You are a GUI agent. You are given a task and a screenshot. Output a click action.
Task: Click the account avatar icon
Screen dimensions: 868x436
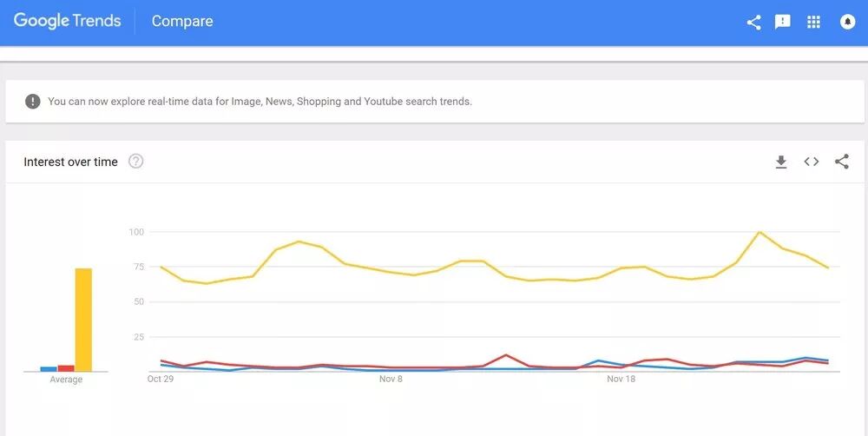pyautogui.click(x=848, y=23)
